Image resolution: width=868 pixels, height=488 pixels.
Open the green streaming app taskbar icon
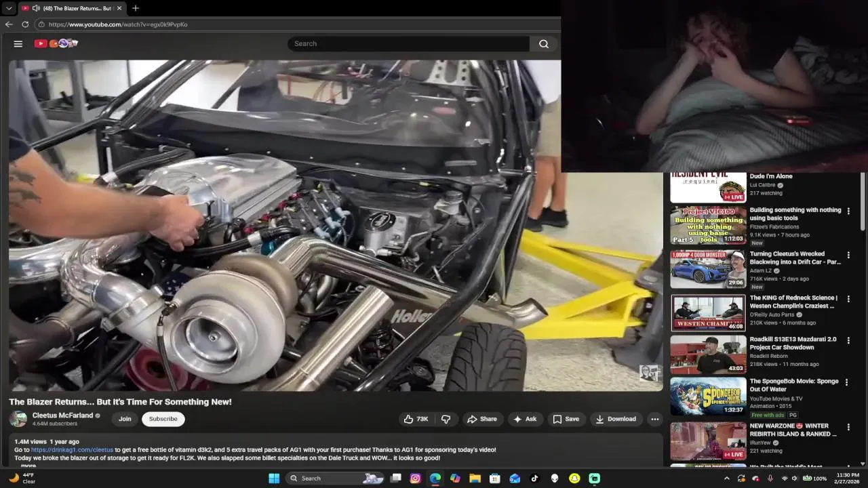click(594, 479)
